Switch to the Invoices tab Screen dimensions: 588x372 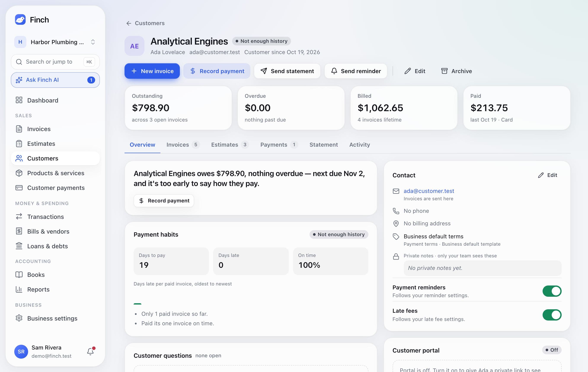[183, 145]
